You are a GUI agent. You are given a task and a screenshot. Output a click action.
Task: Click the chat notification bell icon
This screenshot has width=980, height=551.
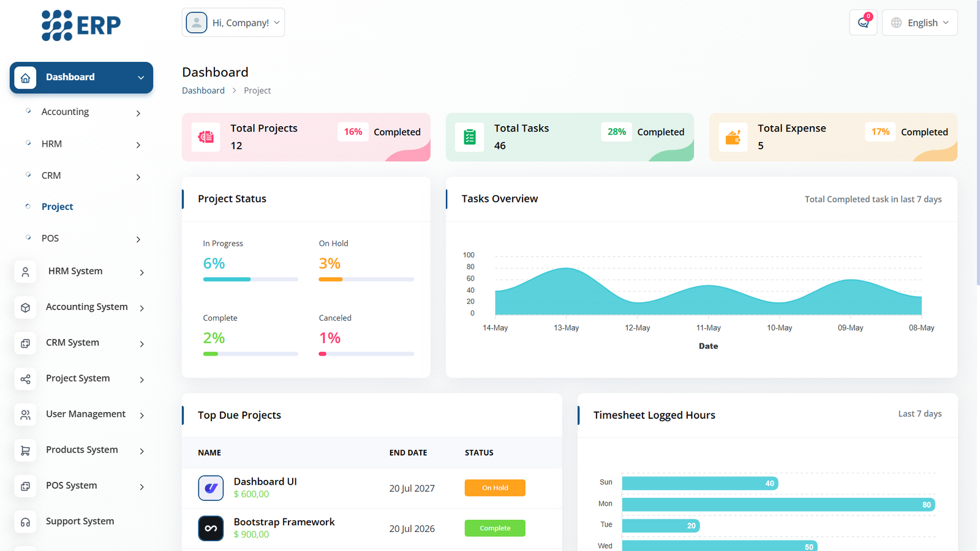point(863,23)
